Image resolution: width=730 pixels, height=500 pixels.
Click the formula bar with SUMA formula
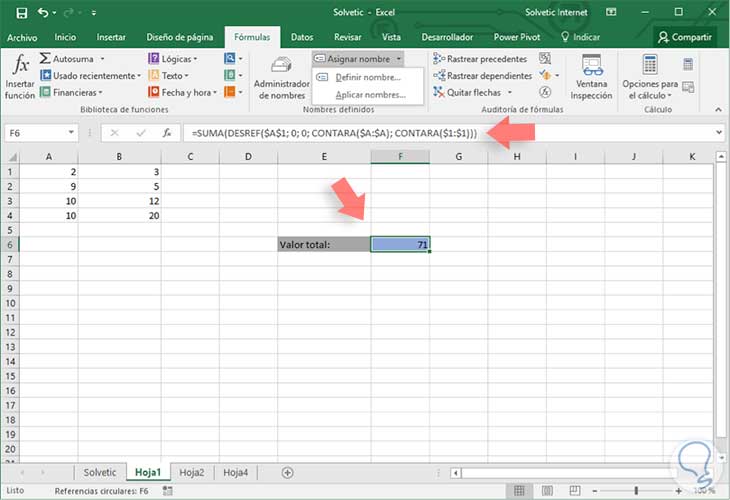tap(446, 133)
